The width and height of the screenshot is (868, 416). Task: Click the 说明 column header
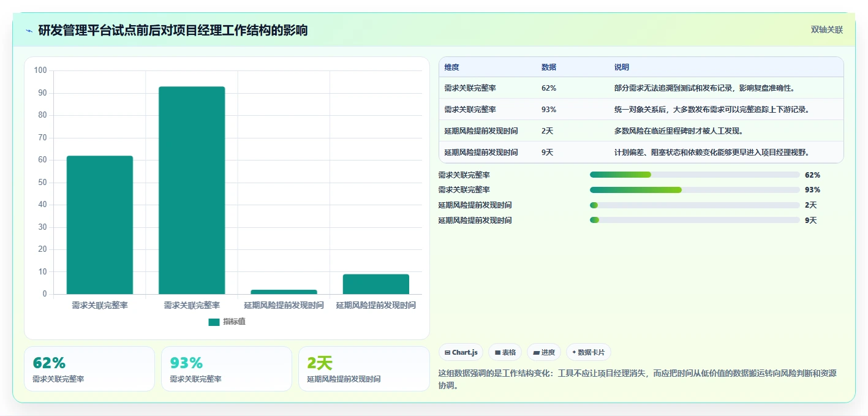[x=622, y=67]
